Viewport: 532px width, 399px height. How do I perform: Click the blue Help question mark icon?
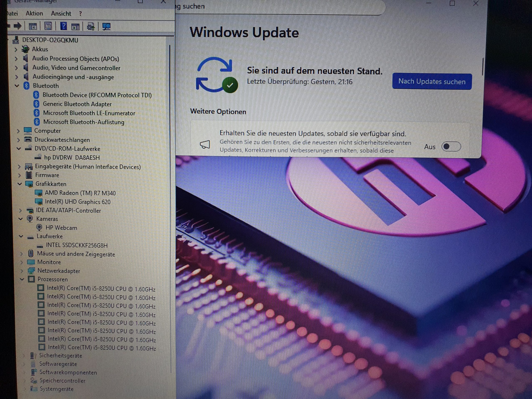click(x=64, y=26)
